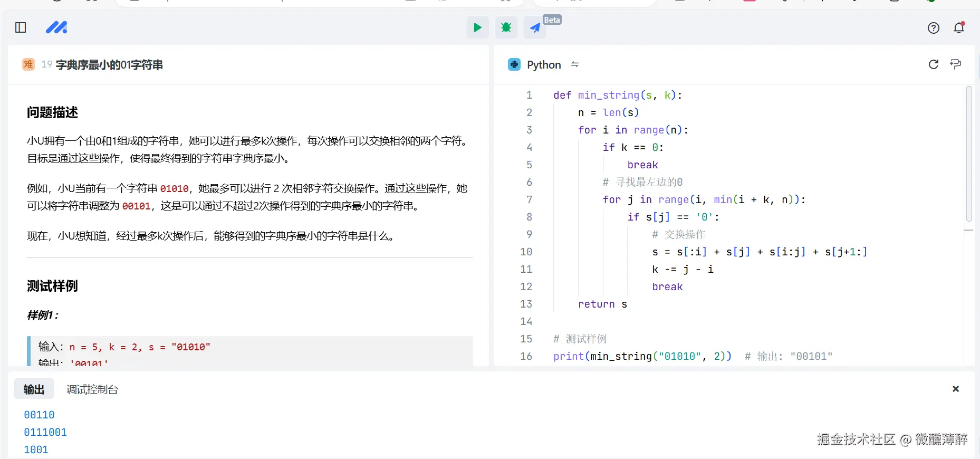
Task: Start debugging with the bug icon
Action: 506,27
